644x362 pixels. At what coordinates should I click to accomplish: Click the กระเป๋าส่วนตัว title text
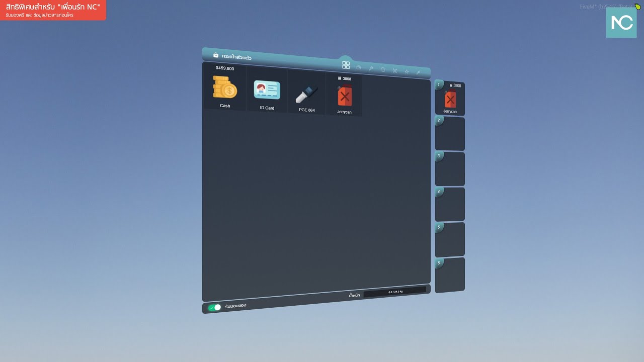click(236, 57)
